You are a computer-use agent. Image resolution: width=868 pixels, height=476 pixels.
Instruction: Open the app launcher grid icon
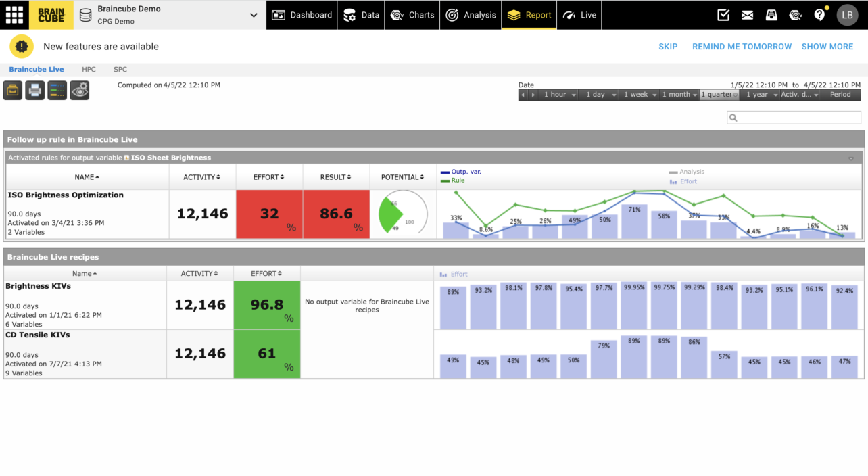[14, 15]
